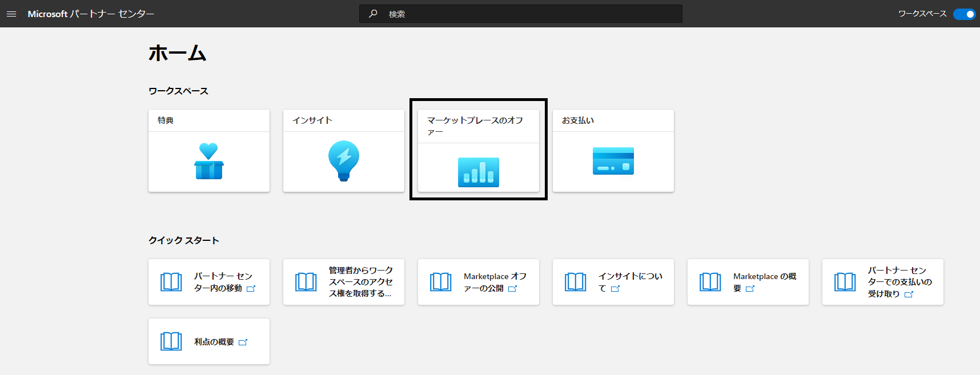This screenshot has width=980, height=375.
Task: Click the 検索 search field
Action: pos(520,14)
